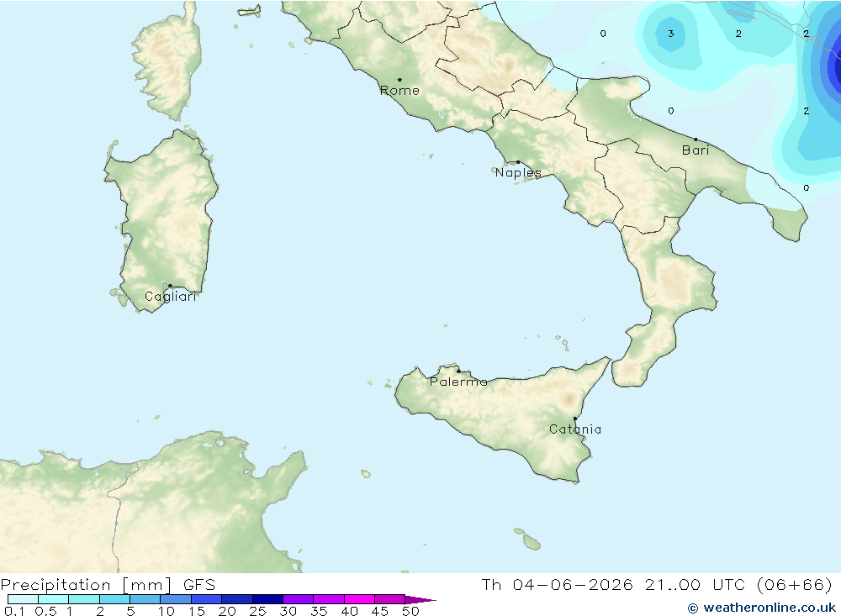Select the Cagliari city label
Screen dimensions: 841x616
pyautogui.click(x=171, y=297)
